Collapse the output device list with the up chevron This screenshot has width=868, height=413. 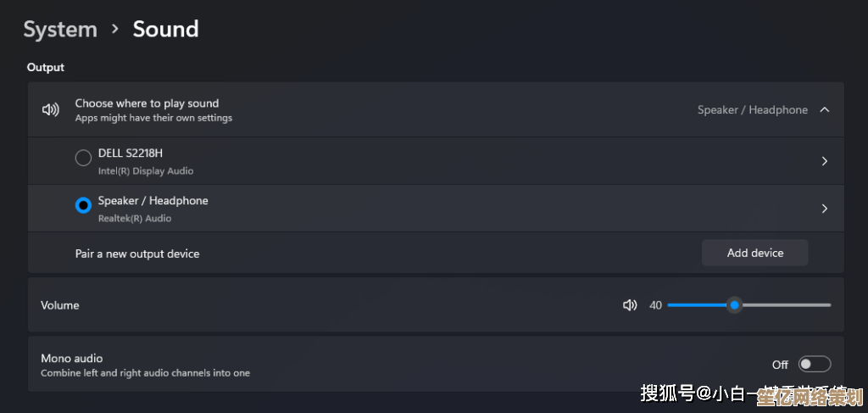(825, 109)
